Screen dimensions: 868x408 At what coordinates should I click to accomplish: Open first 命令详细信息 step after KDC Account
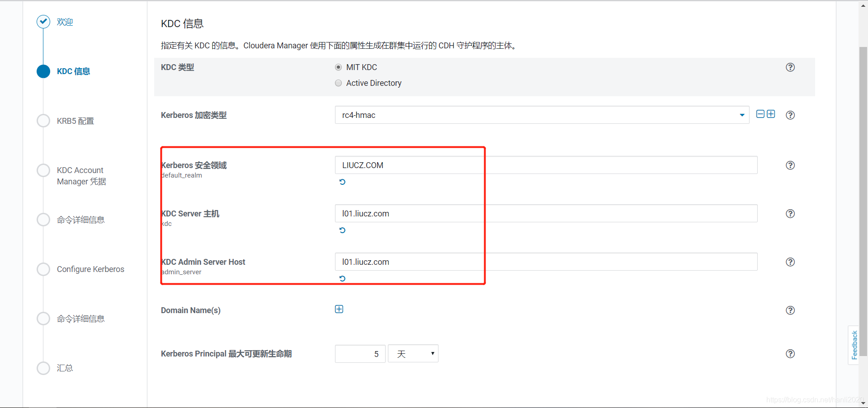[80, 220]
